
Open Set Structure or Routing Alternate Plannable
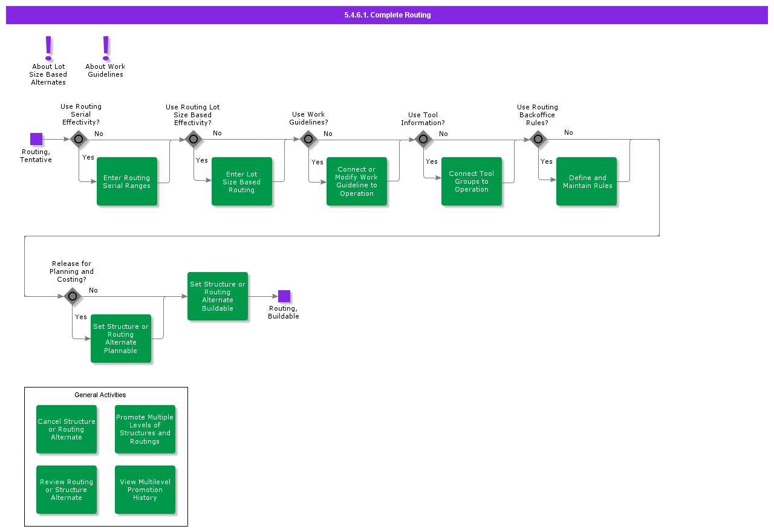(121, 339)
